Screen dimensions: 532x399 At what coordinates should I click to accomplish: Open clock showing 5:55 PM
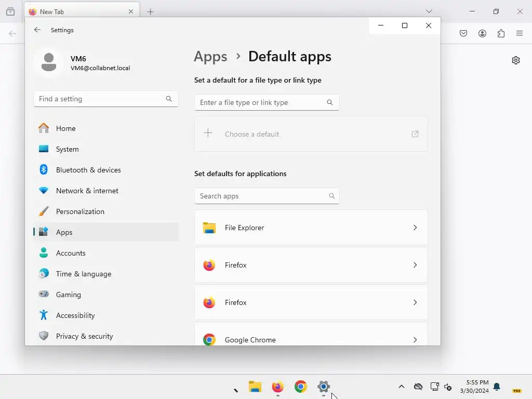click(x=474, y=387)
